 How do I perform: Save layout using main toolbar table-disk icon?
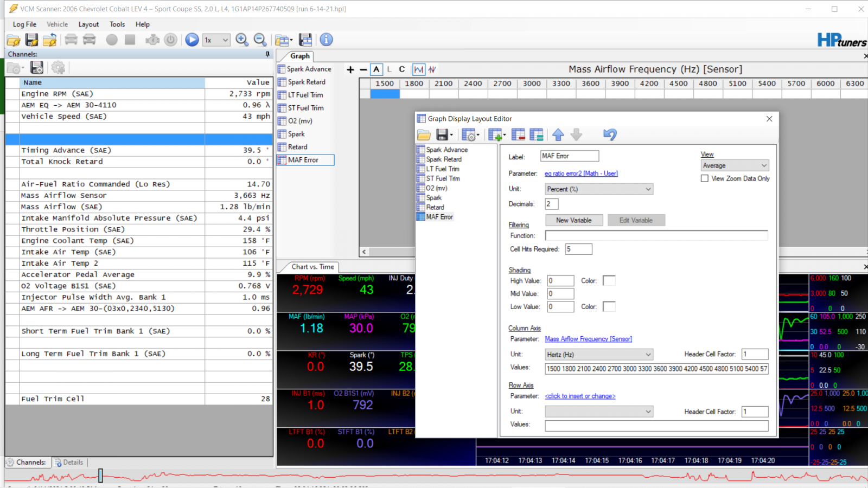(x=305, y=40)
